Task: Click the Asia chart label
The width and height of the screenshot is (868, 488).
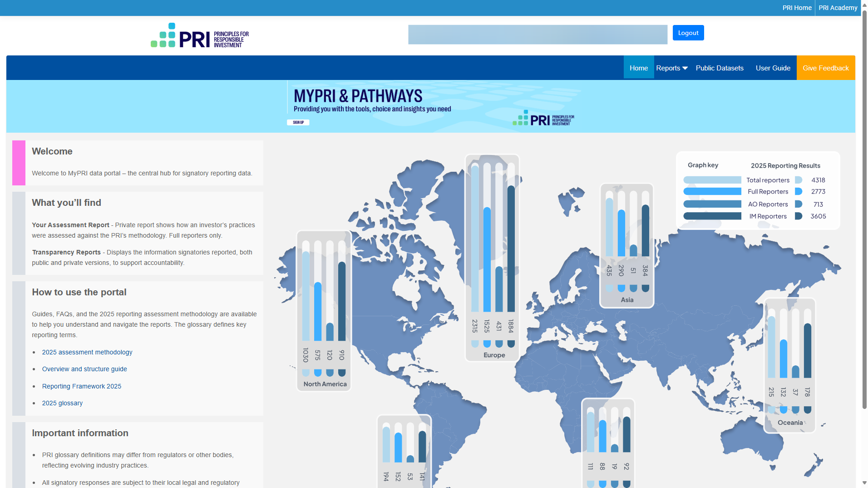Action: (x=627, y=300)
